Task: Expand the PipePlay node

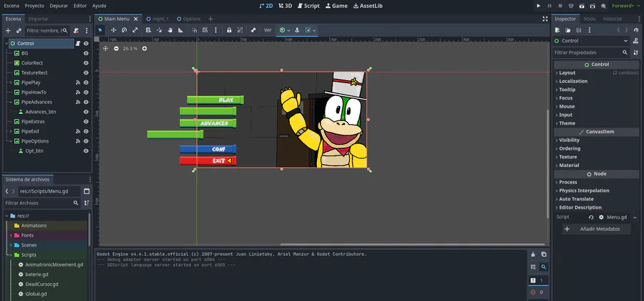Action: click(11, 82)
